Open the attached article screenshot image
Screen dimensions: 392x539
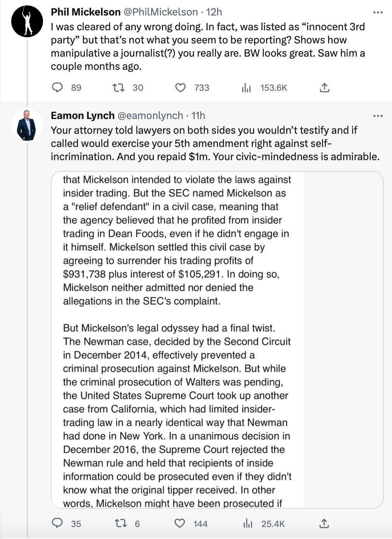pyautogui.click(x=217, y=340)
